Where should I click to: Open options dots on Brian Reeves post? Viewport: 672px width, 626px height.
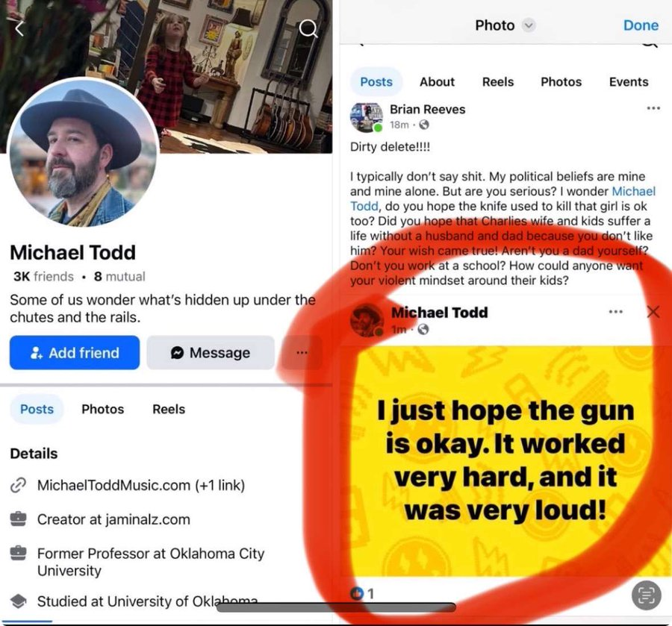click(653, 108)
